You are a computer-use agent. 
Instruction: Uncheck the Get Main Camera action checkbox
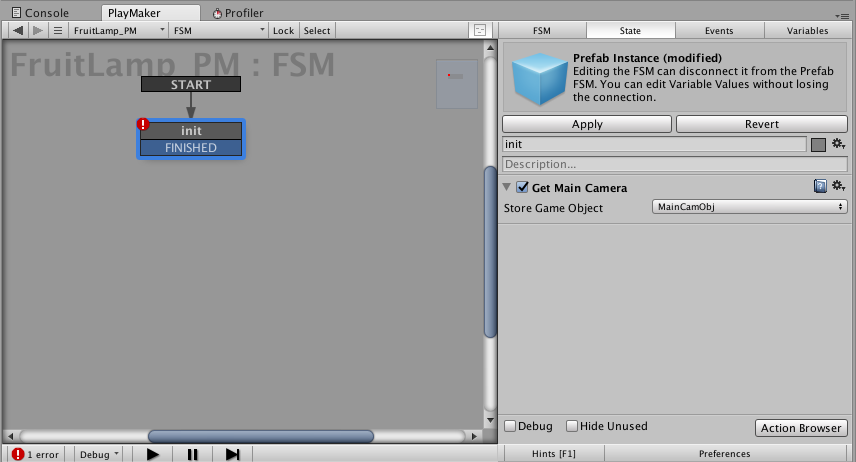click(522, 187)
